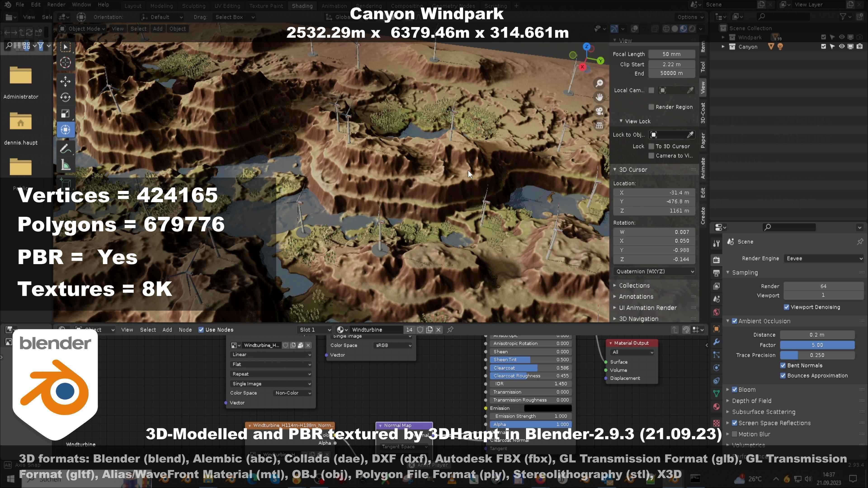Screen dimensions: 868x488
Task: Activate the Scale tool
Action: pyautogui.click(x=65, y=113)
